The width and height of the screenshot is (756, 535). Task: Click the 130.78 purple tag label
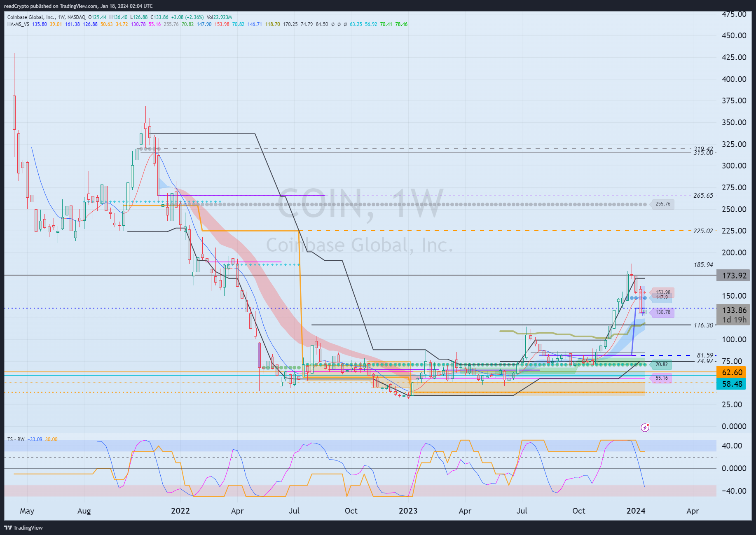(662, 312)
